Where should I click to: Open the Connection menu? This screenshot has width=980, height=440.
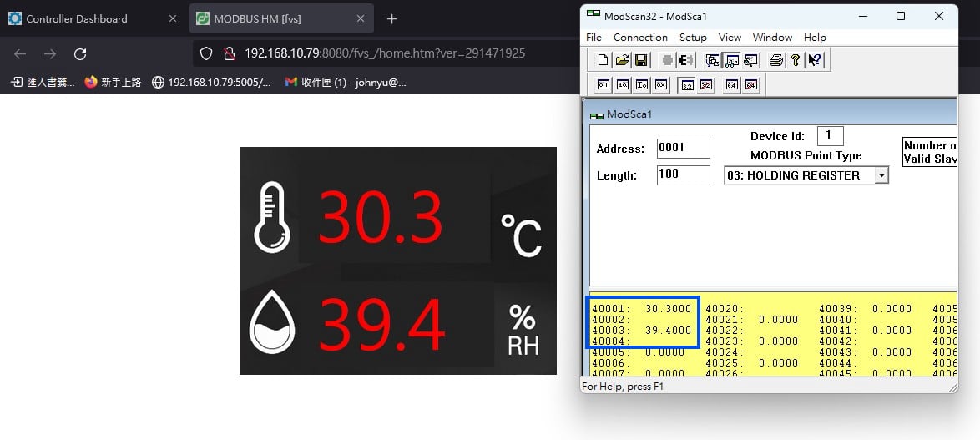640,38
